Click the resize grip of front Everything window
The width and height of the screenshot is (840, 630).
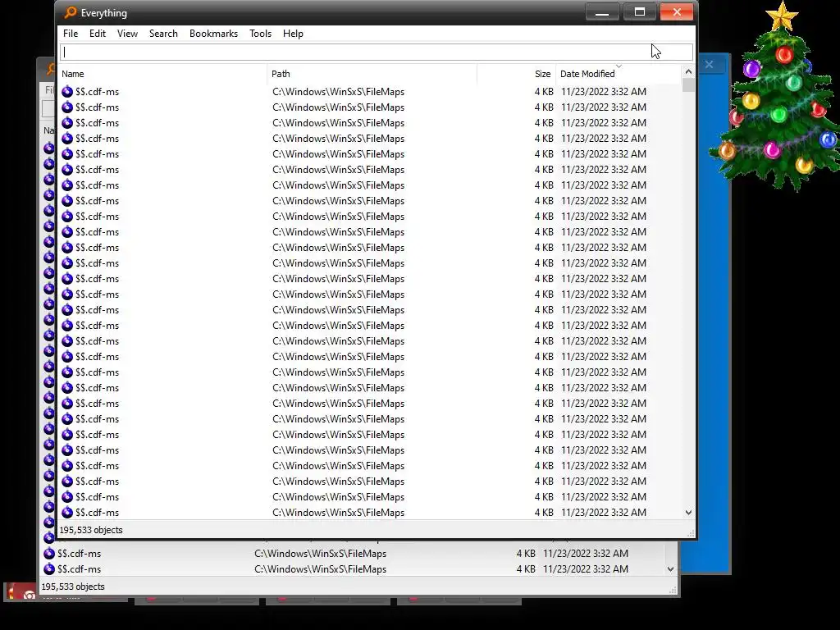691,533
